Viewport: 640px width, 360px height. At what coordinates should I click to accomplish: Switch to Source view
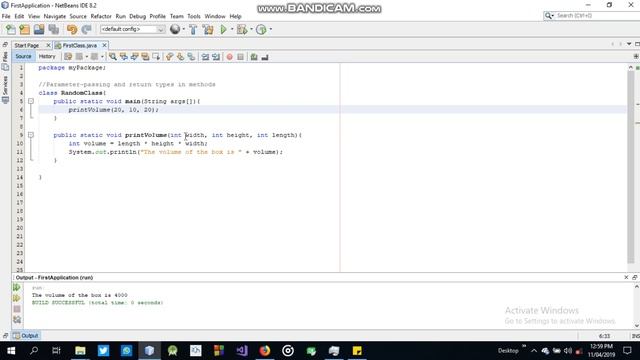[23, 56]
